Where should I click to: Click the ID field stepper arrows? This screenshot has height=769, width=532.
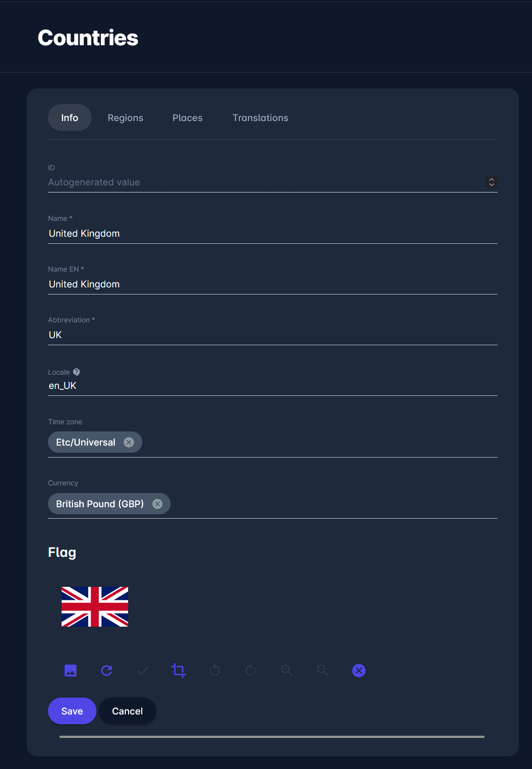tap(492, 182)
